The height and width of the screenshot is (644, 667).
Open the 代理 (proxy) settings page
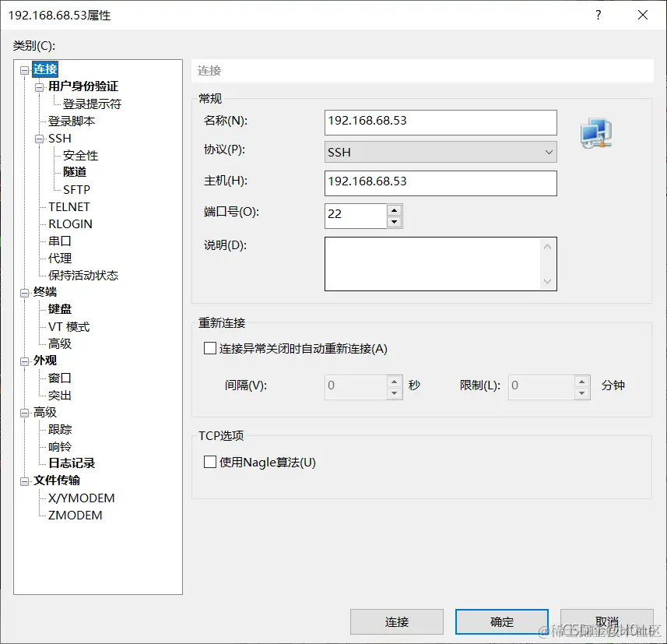pyautogui.click(x=59, y=258)
